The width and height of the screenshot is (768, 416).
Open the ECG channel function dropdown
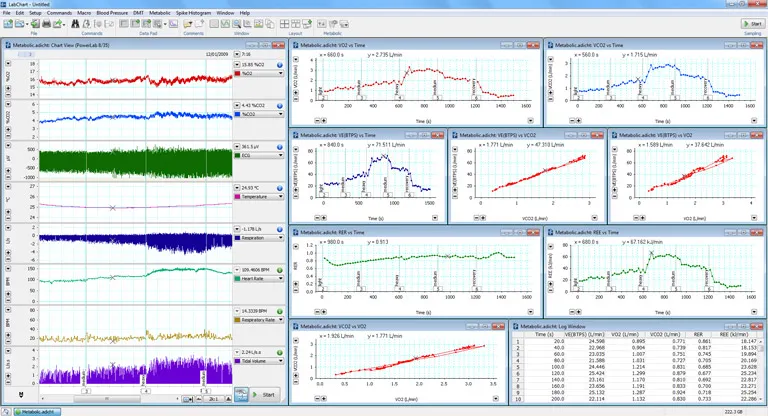260,155
